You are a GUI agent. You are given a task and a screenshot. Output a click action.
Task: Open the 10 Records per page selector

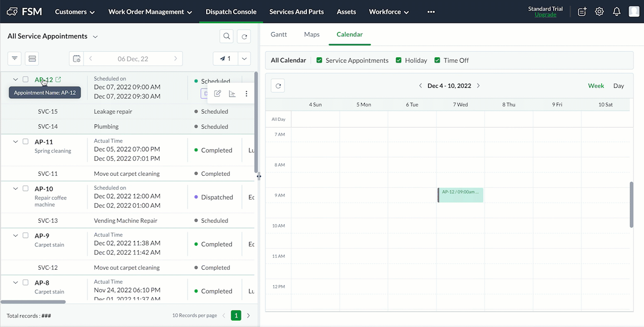(195, 316)
